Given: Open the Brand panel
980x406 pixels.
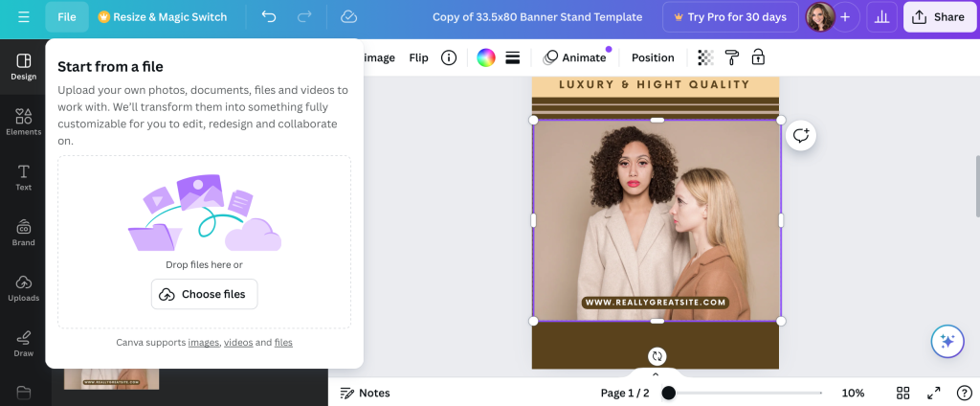Looking at the screenshot, I should (x=24, y=233).
